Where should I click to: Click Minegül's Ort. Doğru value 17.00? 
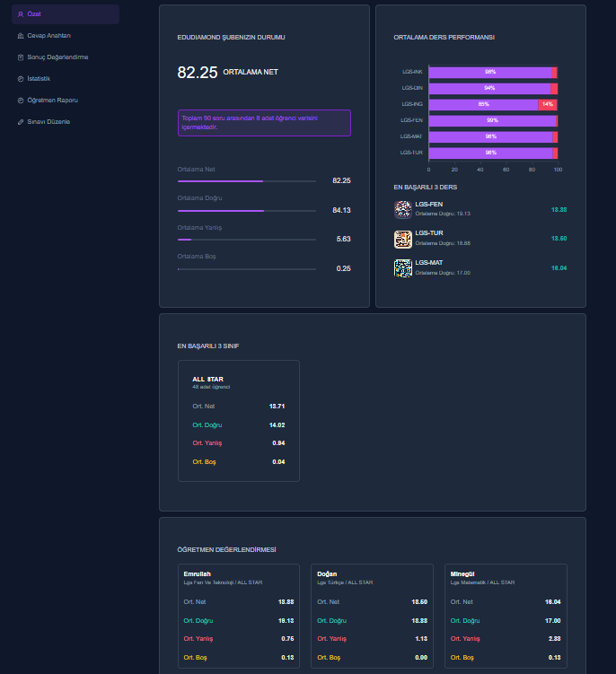click(x=553, y=621)
